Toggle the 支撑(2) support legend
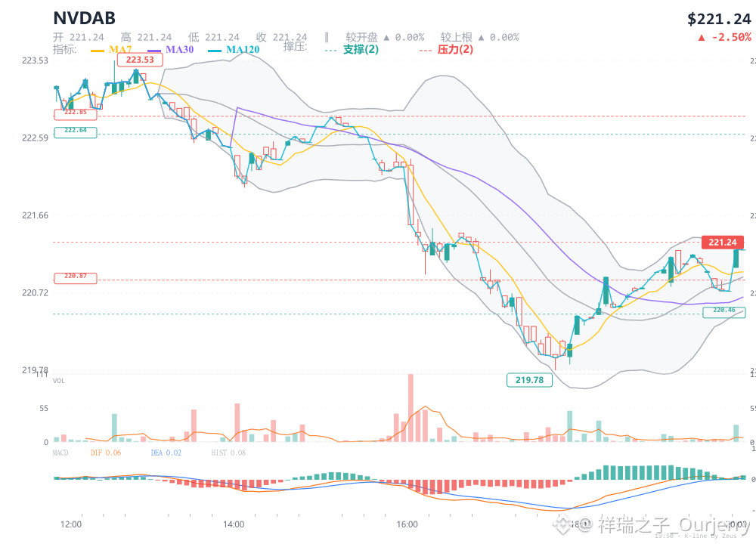 (x=361, y=50)
